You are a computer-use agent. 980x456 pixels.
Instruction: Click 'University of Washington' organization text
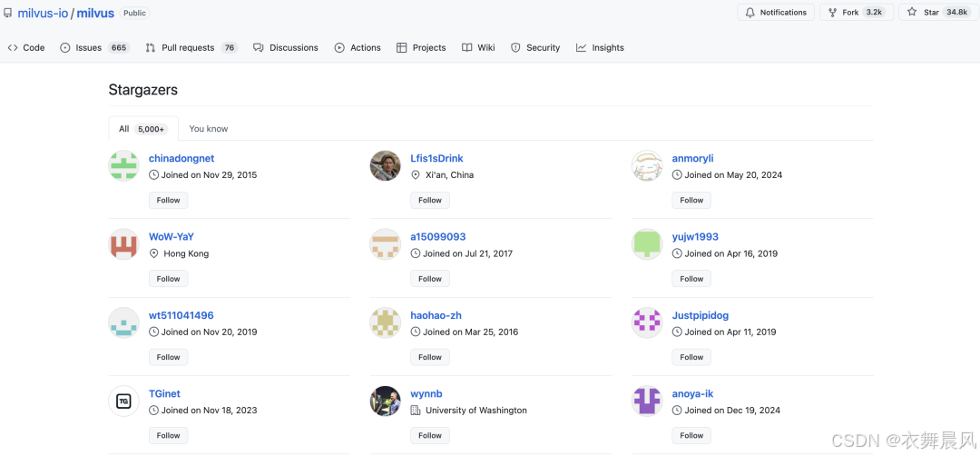click(x=476, y=411)
